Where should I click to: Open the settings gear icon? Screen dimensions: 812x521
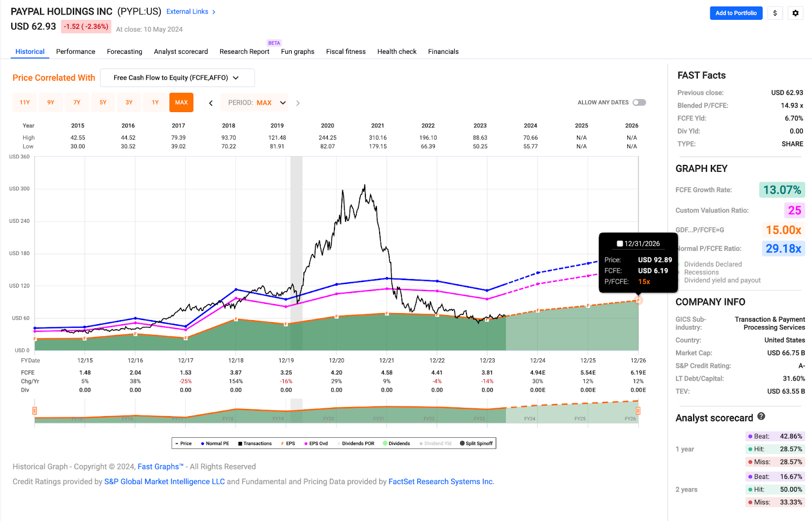click(795, 13)
